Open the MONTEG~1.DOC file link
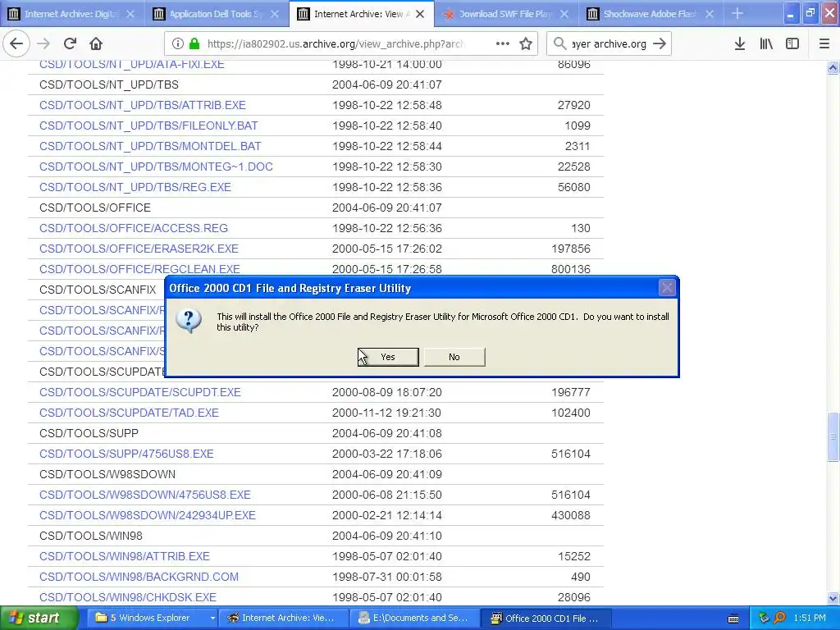840x630 pixels. 156,167
